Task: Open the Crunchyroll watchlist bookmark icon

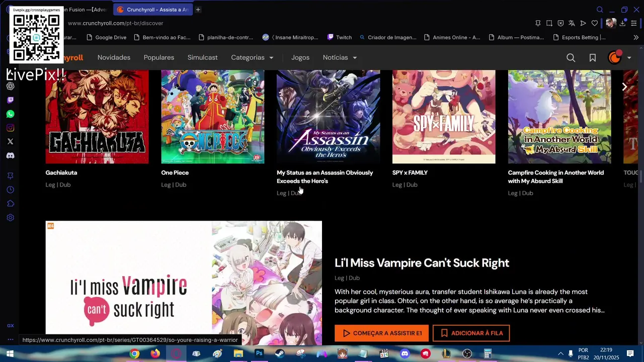Action: [x=593, y=58]
